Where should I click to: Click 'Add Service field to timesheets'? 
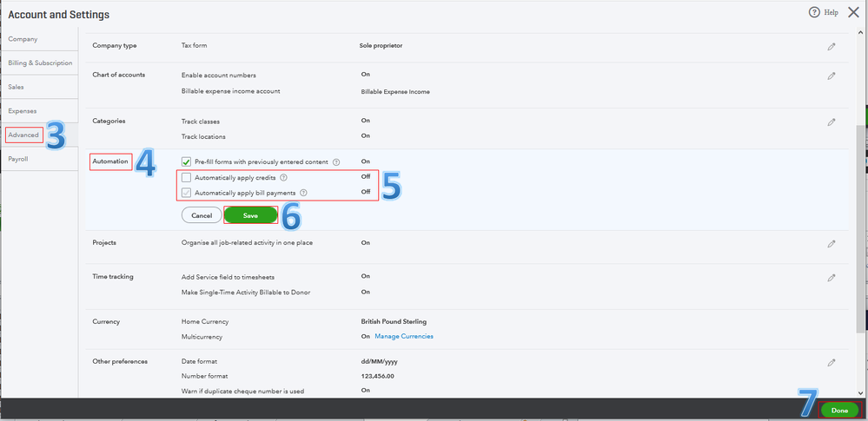(x=228, y=277)
